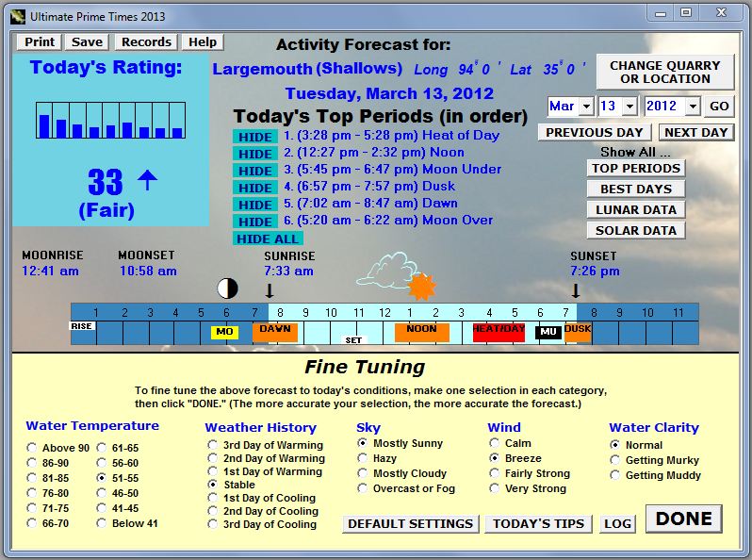Click CHANGE QUARRY OR LOCATION button
The width and height of the screenshot is (752, 560).
(x=665, y=72)
